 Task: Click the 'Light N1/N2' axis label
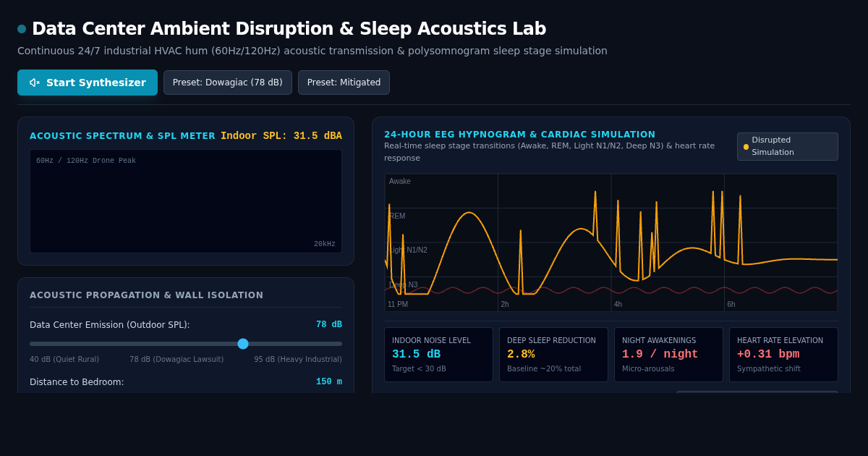[x=408, y=250]
